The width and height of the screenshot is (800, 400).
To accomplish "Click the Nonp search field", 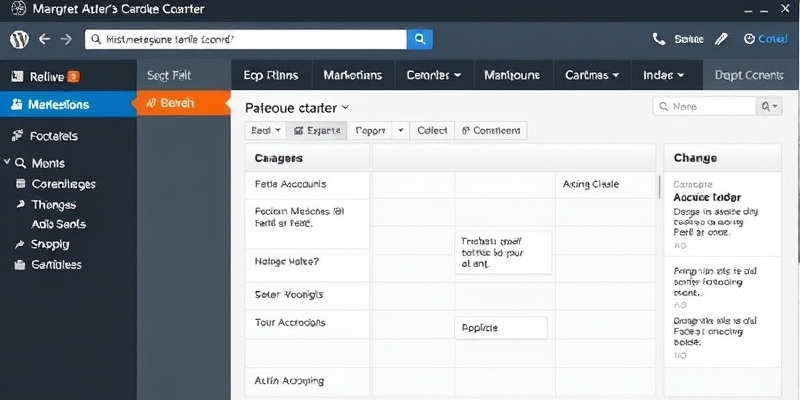I will click(705, 107).
